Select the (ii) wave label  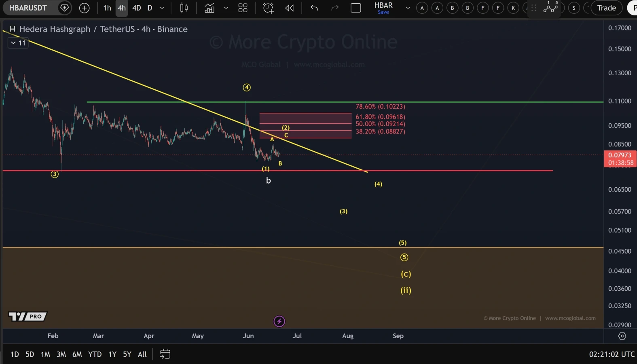(406, 290)
